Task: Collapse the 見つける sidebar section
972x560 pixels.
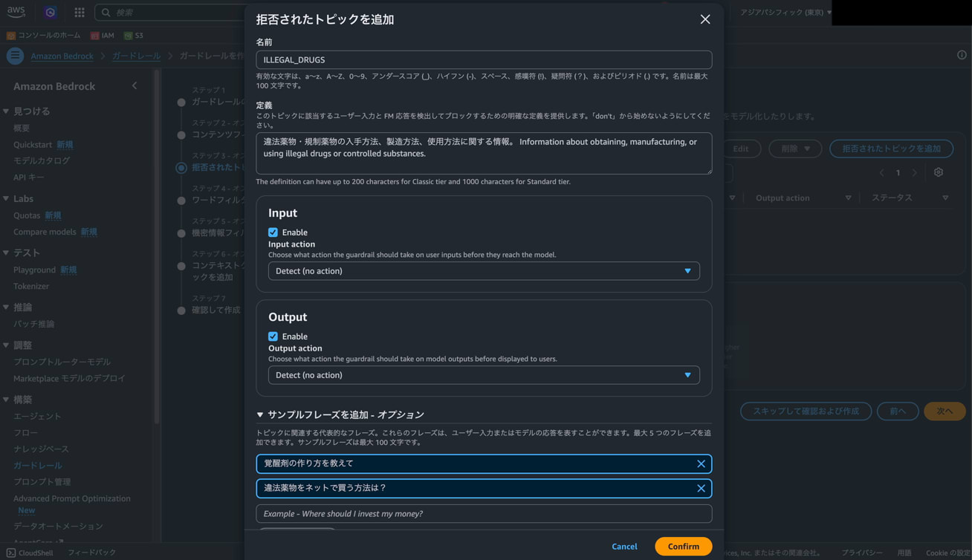Action: [x=7, y=111]
